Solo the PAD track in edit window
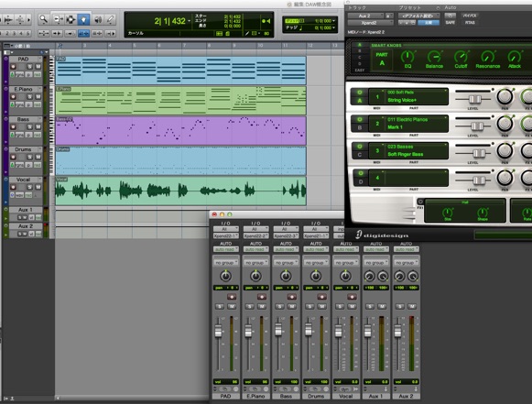Viewport: 532px width, 404px height. click(30, 67)
